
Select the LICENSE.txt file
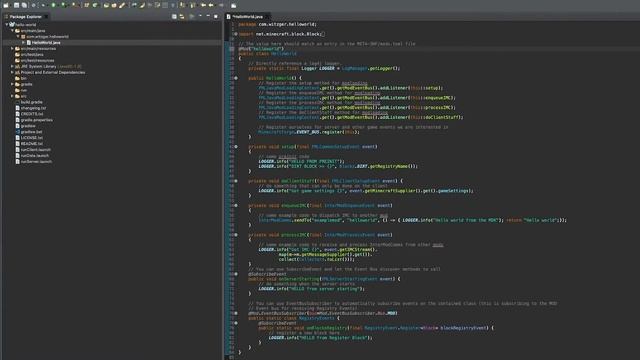pos(29,138)
